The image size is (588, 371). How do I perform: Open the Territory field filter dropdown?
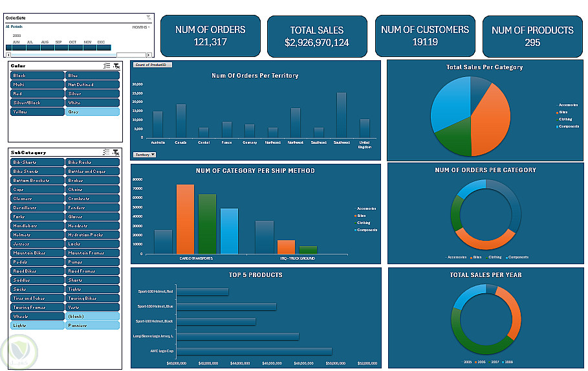click(144, 155)
